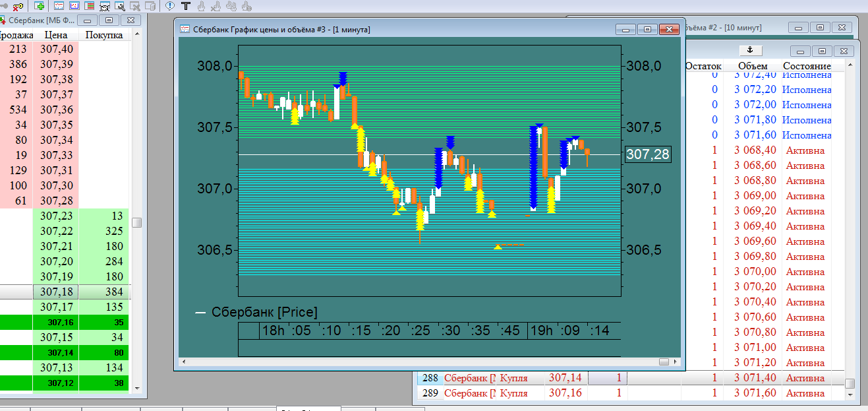The image size is (868, 411).
Task: Restore the 10 минут chart window behind
Action: coord(820,28)
